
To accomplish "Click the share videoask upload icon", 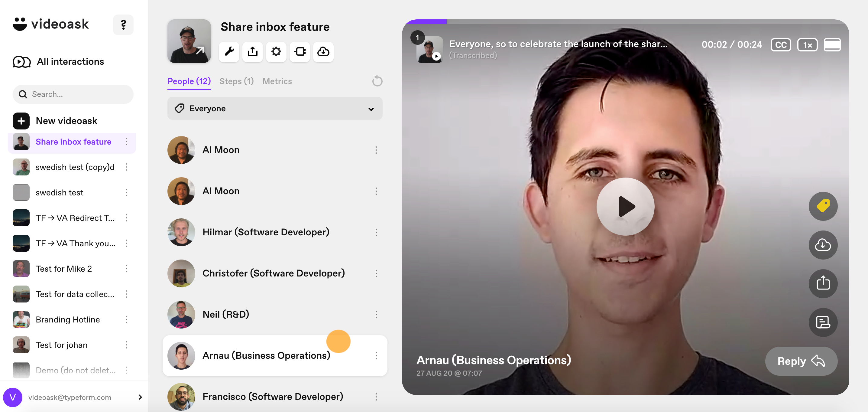I will (253, 52).
